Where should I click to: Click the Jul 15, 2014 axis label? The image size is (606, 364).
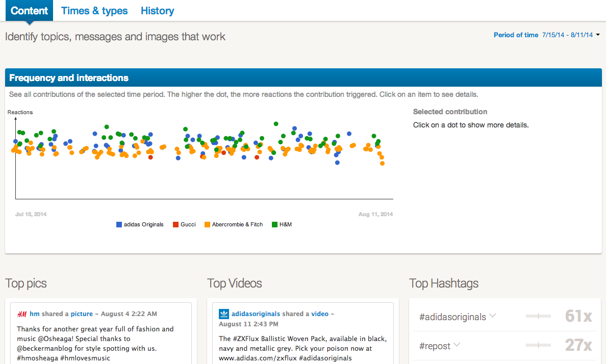[31, 214]
